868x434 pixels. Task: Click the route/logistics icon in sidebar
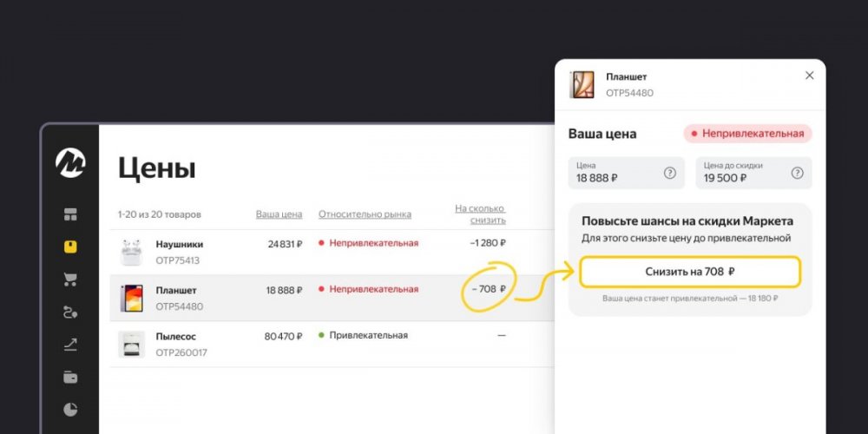click(70, 312)
